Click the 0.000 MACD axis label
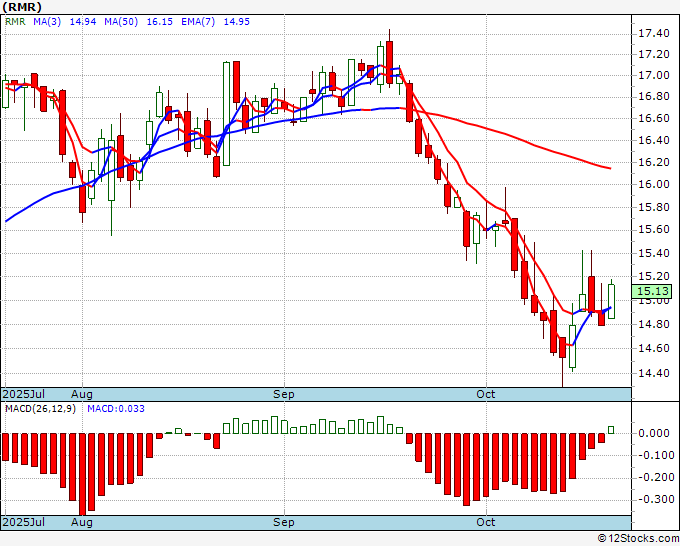 coord(656,433)
